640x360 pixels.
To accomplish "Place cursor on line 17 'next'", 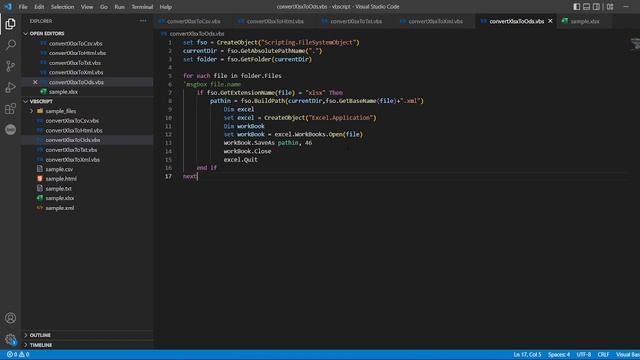I will [190, 176].
